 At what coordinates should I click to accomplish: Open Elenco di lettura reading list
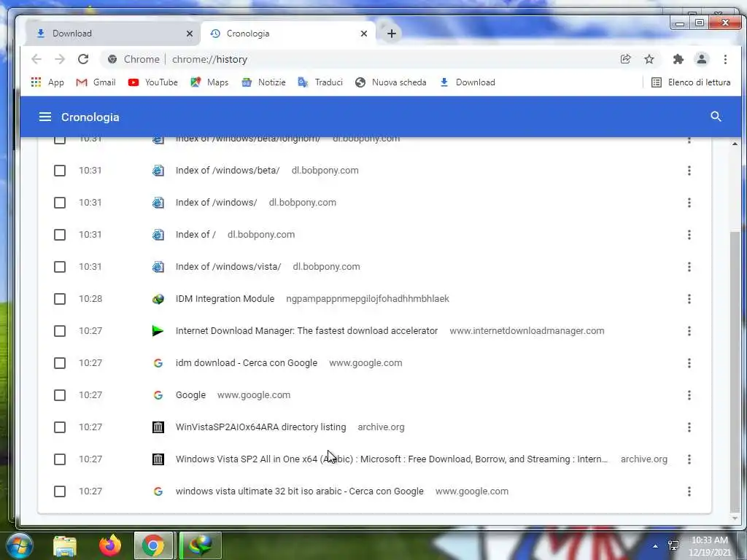coord(691,82)
